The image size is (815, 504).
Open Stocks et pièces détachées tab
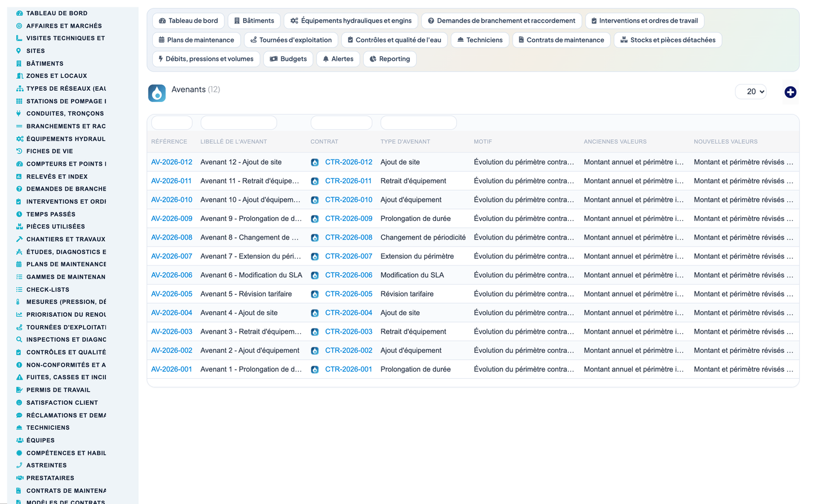point(668,40)
